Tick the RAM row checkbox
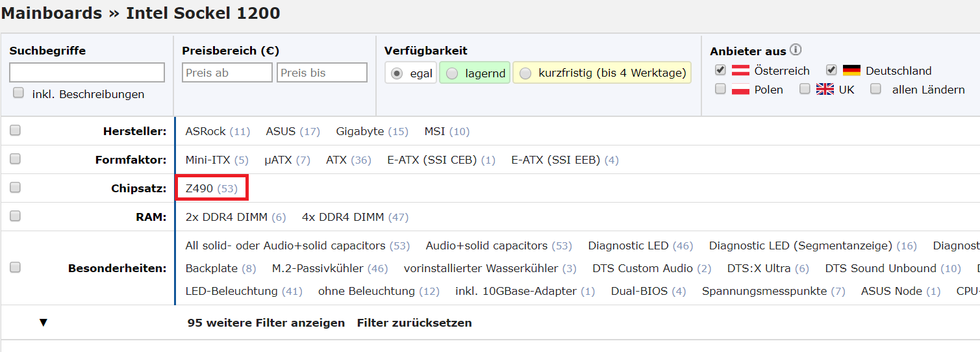 [x=15, y=216]
